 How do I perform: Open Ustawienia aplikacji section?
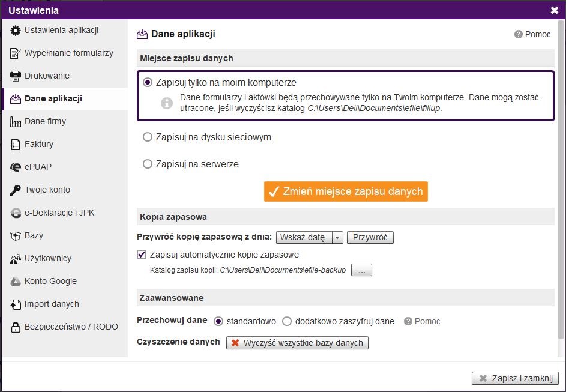(65, 31)
